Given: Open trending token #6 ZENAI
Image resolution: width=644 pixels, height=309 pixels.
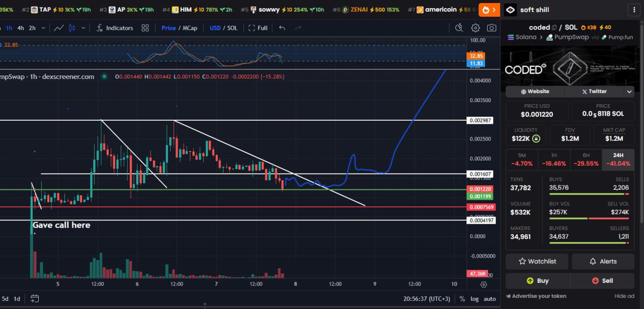Looking at the screenshot, I should tap(367, 10).
